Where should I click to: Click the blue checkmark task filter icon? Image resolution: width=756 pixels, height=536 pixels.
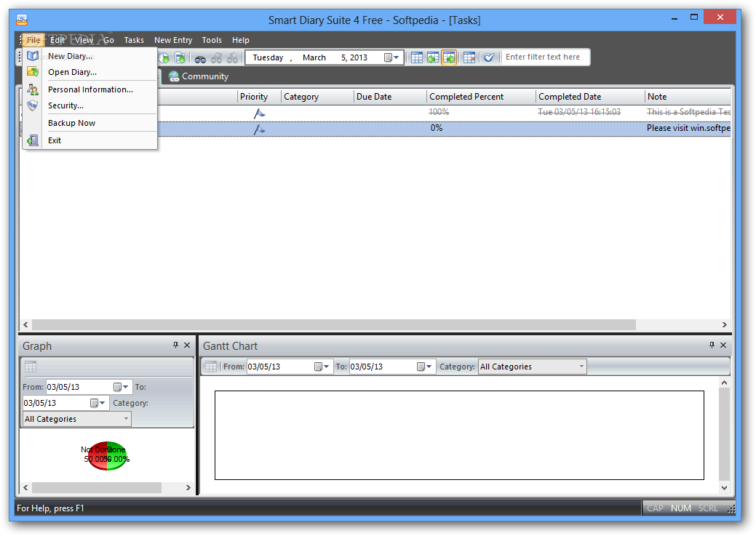pyautogui.click(x=489, y=58)
